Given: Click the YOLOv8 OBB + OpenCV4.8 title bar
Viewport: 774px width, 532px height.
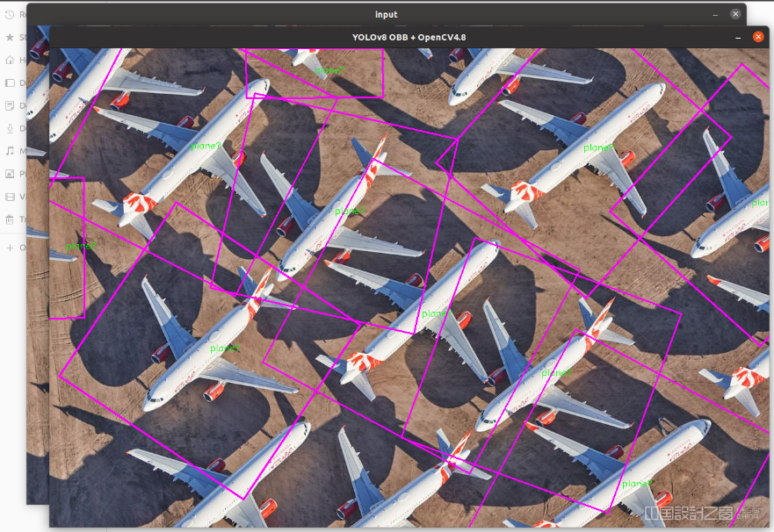Looking at the screenshot, I should [x=409, y=37].
